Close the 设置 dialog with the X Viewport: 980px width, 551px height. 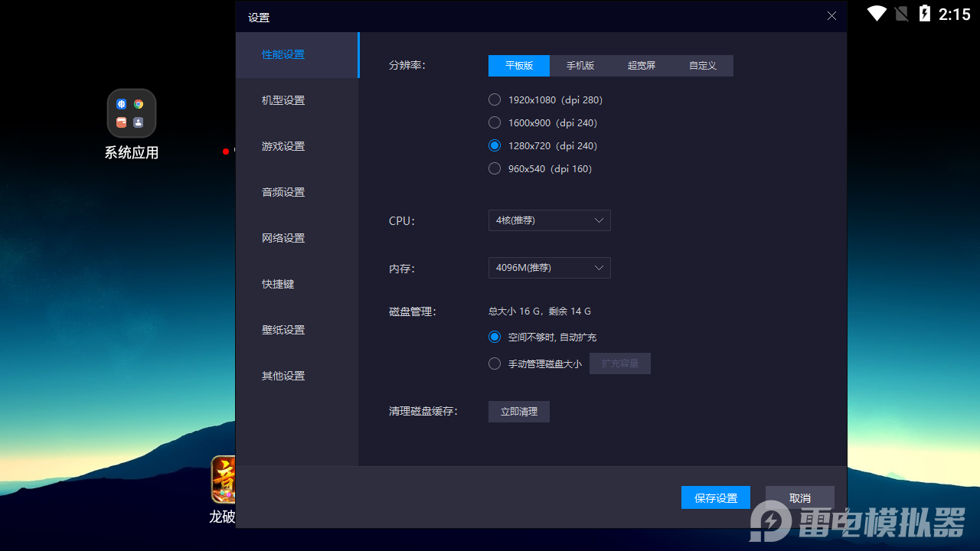[831, 16]
